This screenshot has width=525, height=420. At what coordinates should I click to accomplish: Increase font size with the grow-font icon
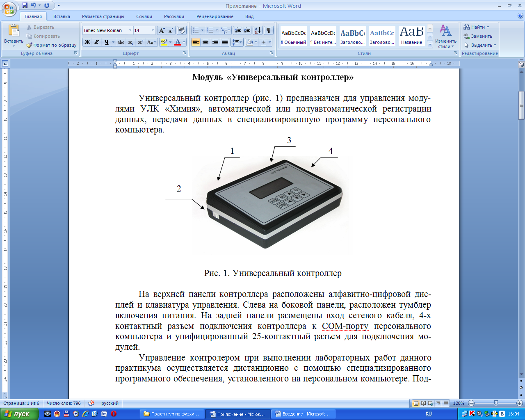162,30
